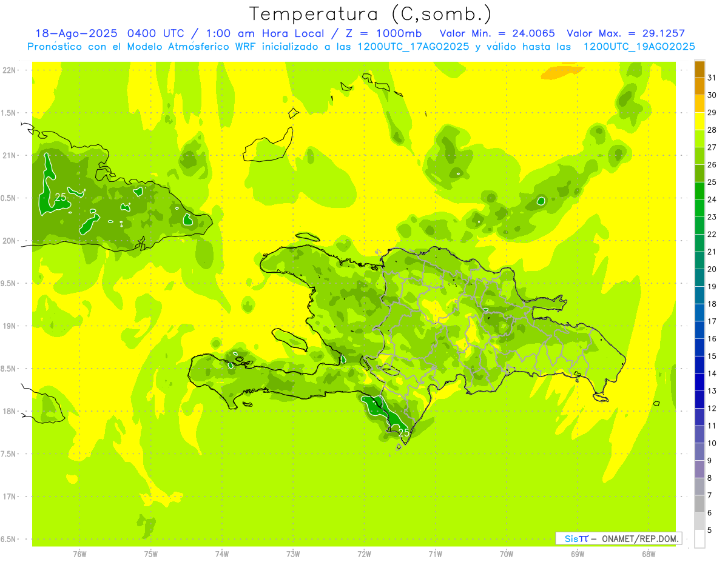Click the '76W' longitude axis label

tap(79, 554)
